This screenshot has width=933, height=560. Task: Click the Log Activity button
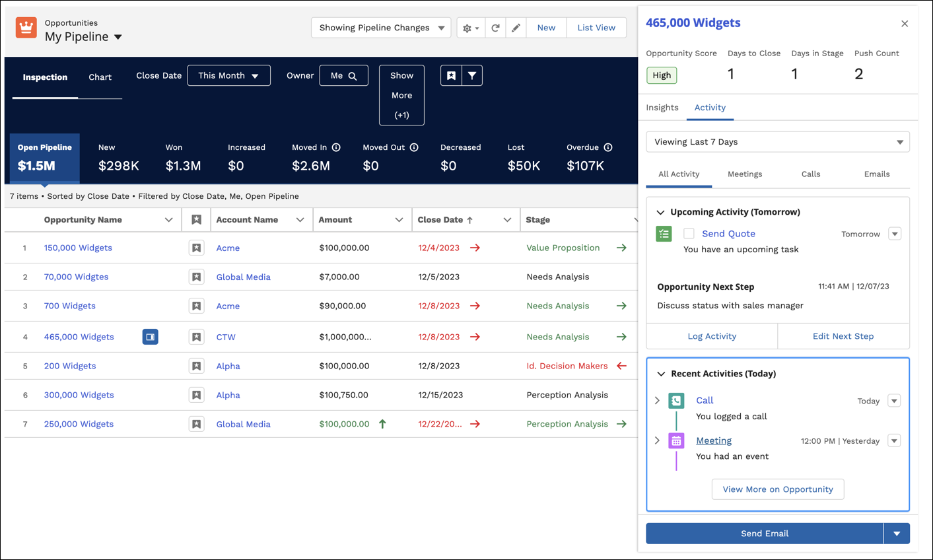click(711, 336)
